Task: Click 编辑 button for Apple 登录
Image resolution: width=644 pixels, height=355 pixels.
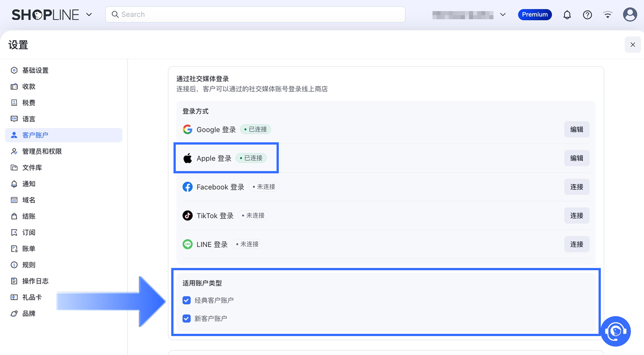Action: click(577, 158)
